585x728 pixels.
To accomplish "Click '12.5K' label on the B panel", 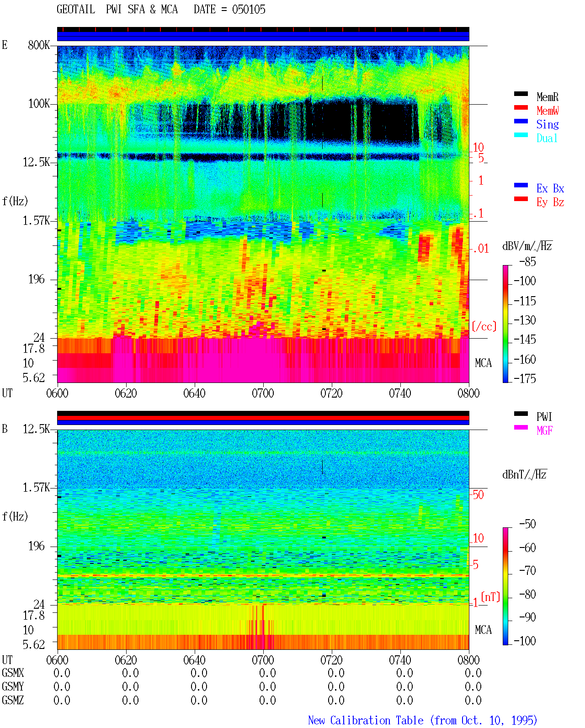I will [37, 429].
